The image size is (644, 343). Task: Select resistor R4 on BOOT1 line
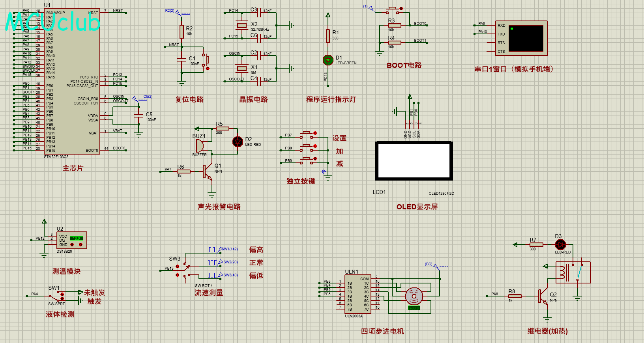tap(394, 43)
